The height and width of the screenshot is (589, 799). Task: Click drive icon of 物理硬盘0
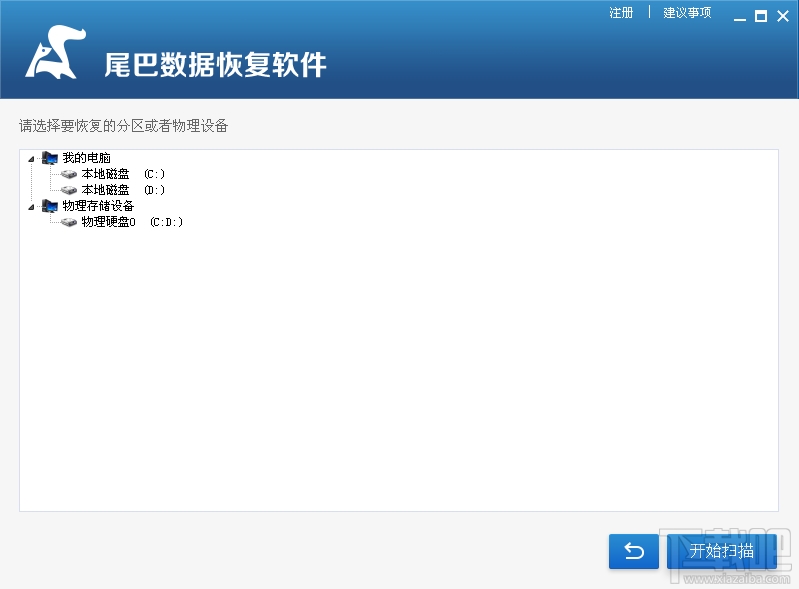point(69,222)
